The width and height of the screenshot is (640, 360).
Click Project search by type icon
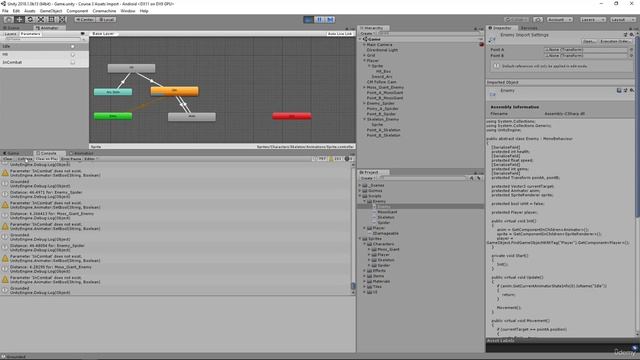[472, 178]
